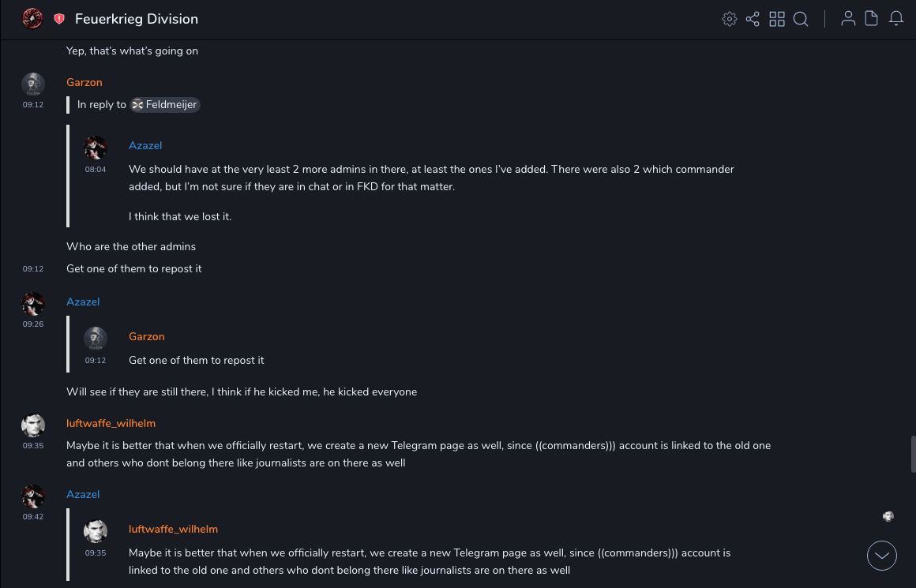Search messages with magnifier icon
Image resolution: width=916 pixels, height=588 pixels.
pyautogui.click(x=801, y=19)
